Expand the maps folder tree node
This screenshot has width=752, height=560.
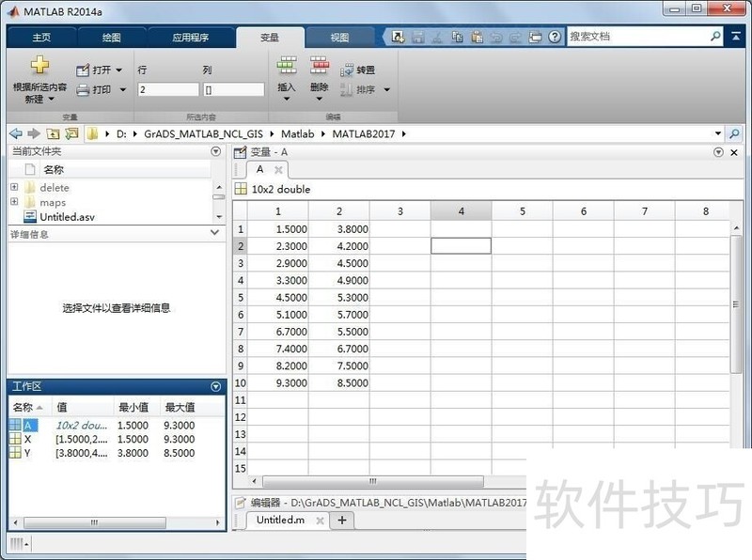[14, 201]
